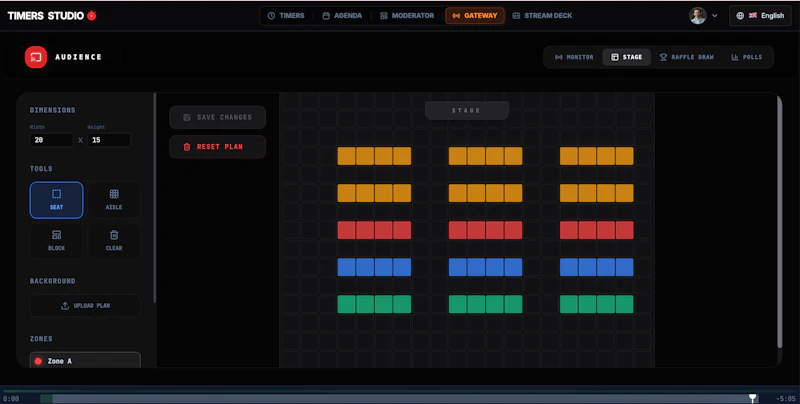The width and height of the screenshot is (800, 404).
Task: Expand the profile dropdown chevron
Action: (714, 16)
